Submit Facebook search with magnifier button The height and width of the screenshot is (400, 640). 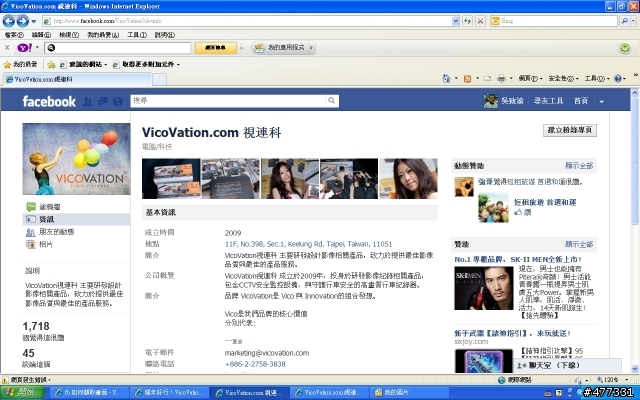pos(331,101)
